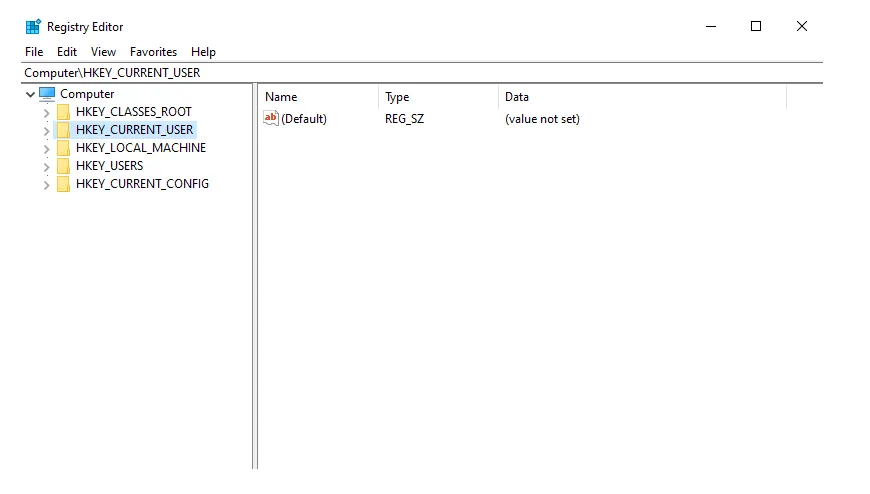
Task: Sort values by the Data column header
Action: (x=643, y=97)
